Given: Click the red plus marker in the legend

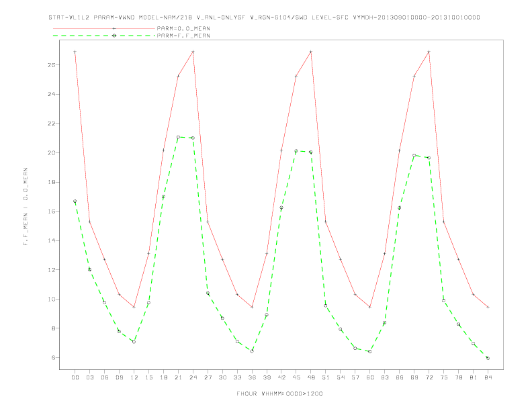Looking at the screenshot, I should click(114, 28).
